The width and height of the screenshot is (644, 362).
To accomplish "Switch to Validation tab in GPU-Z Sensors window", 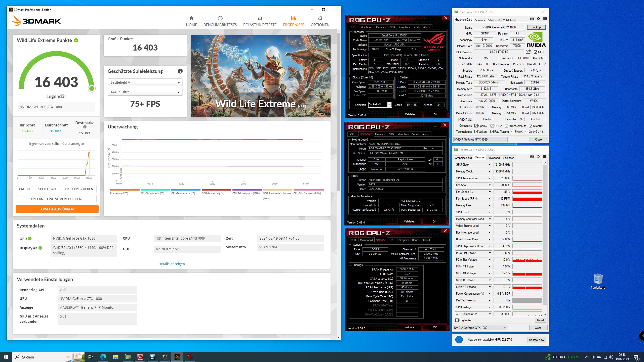I will [x=508, y=158].
